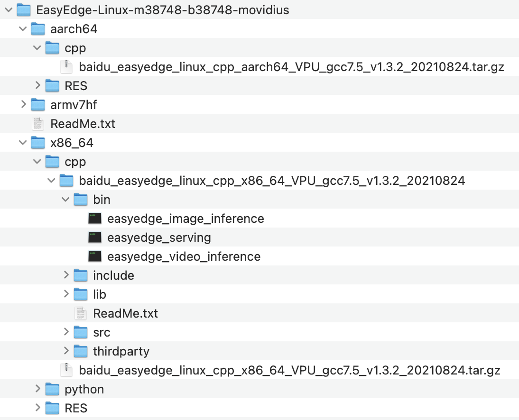Click the cpp folder icon under aarch64

tap(52, 48)
